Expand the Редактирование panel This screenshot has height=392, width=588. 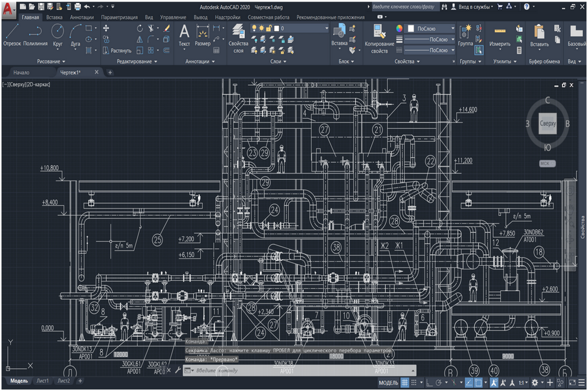pos(137,61)
